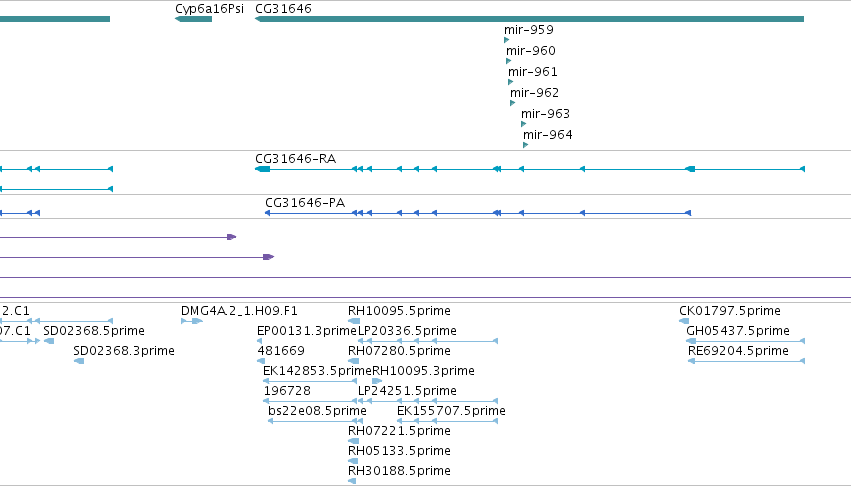Click the mir-960 label
This screenshot has width=851, height=486.
tap(531, 51)
